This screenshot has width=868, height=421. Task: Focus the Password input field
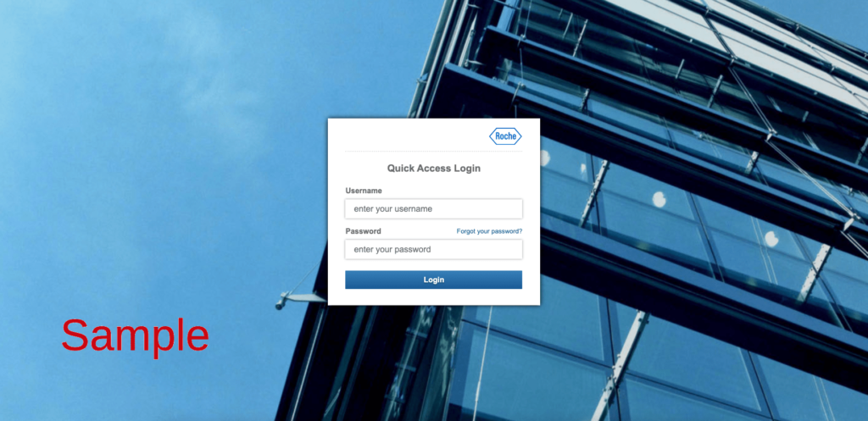coord(433,250)
